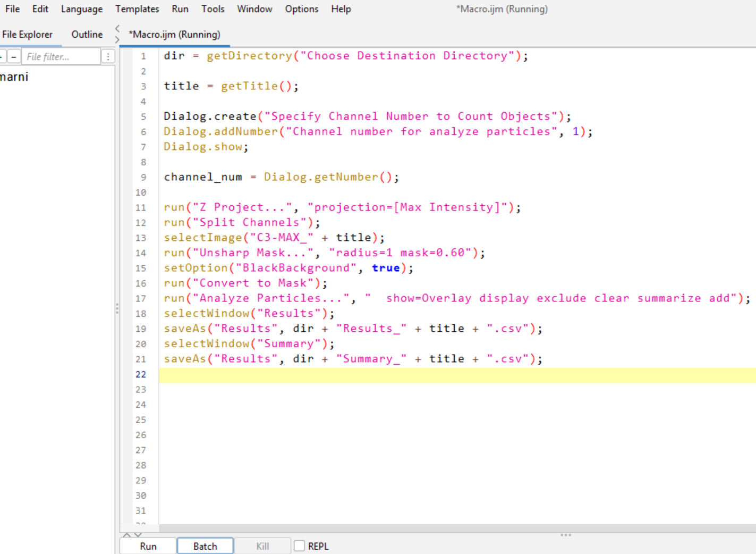756x554 pixels.
Task: Click 'selectImage' on line 13
Action: coord(203,238)
